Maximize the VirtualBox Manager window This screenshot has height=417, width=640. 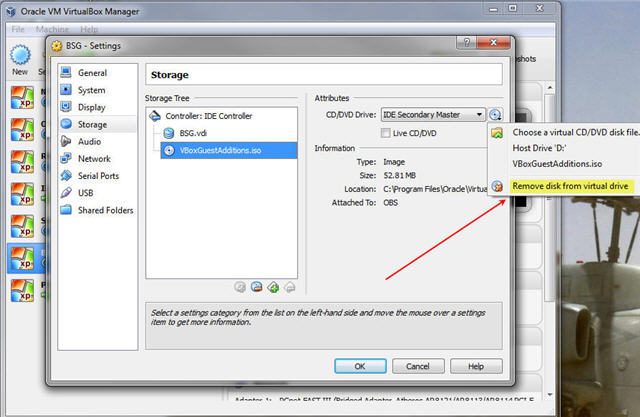pos(513,8)
